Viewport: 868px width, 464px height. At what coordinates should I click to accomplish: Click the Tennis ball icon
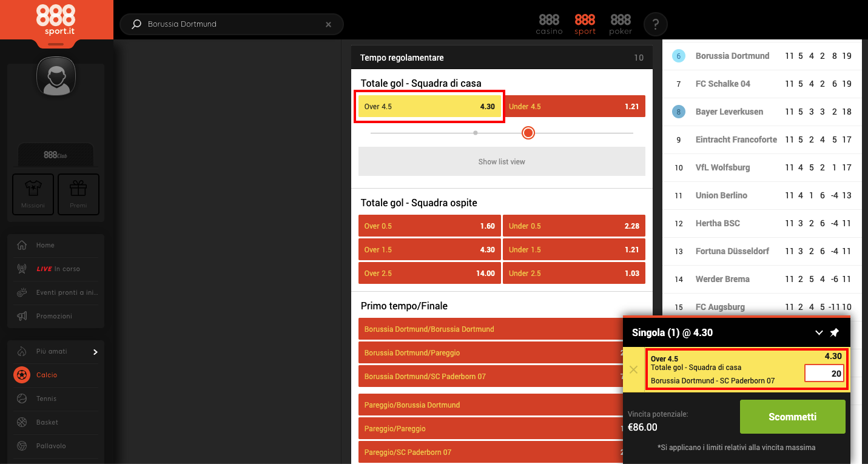[x=22, y=398]
